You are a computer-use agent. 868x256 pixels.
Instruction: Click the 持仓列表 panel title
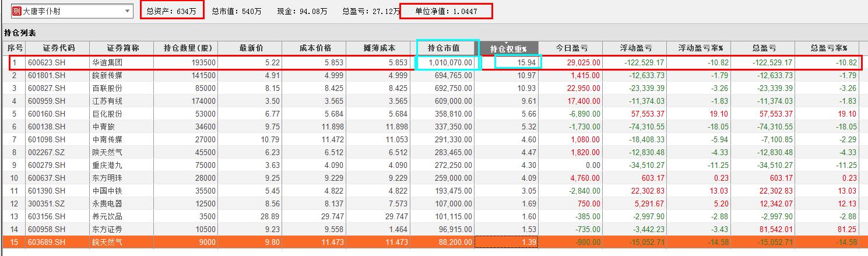click(x=20, y=33)
